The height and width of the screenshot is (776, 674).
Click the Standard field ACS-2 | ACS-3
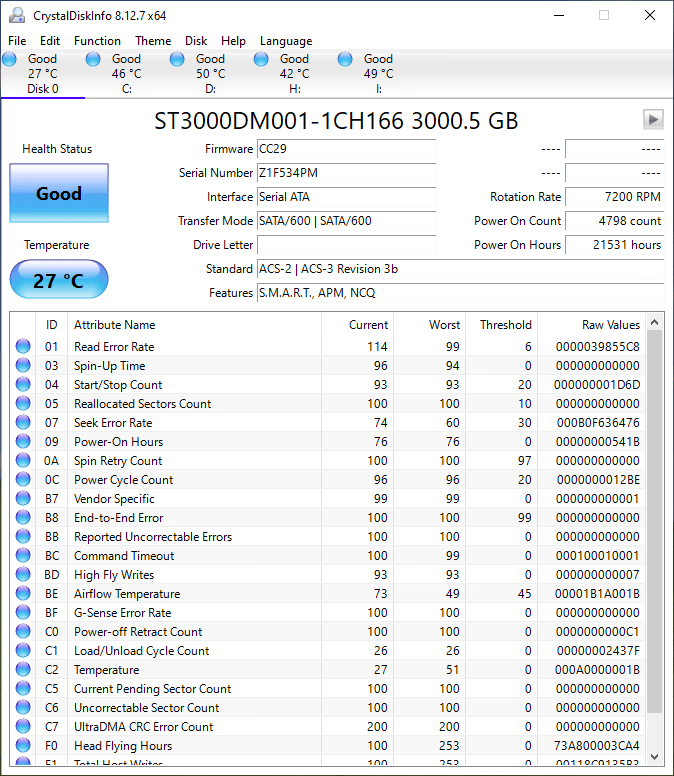(x=460, y=269)
